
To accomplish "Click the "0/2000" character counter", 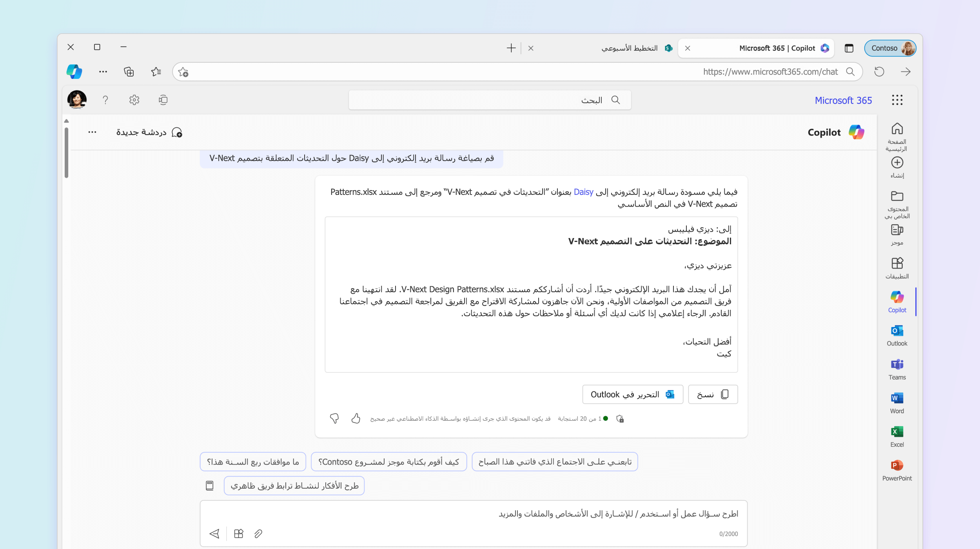I will 728,534.
